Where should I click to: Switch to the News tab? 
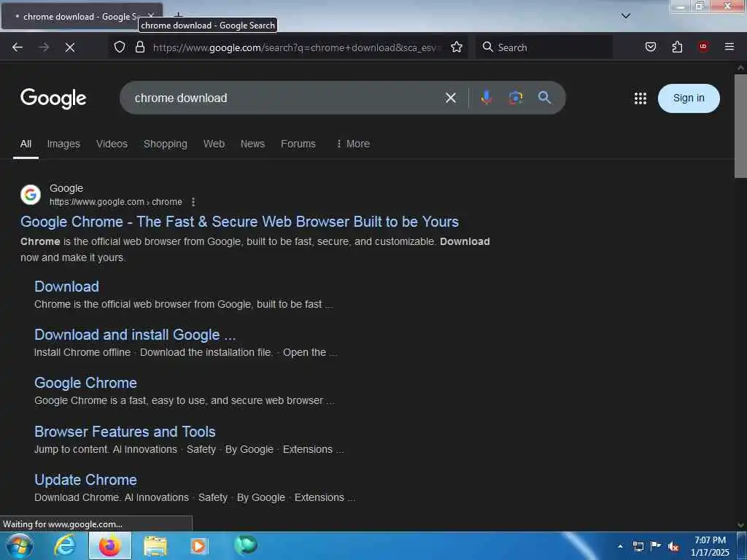[x=252, y=144]
